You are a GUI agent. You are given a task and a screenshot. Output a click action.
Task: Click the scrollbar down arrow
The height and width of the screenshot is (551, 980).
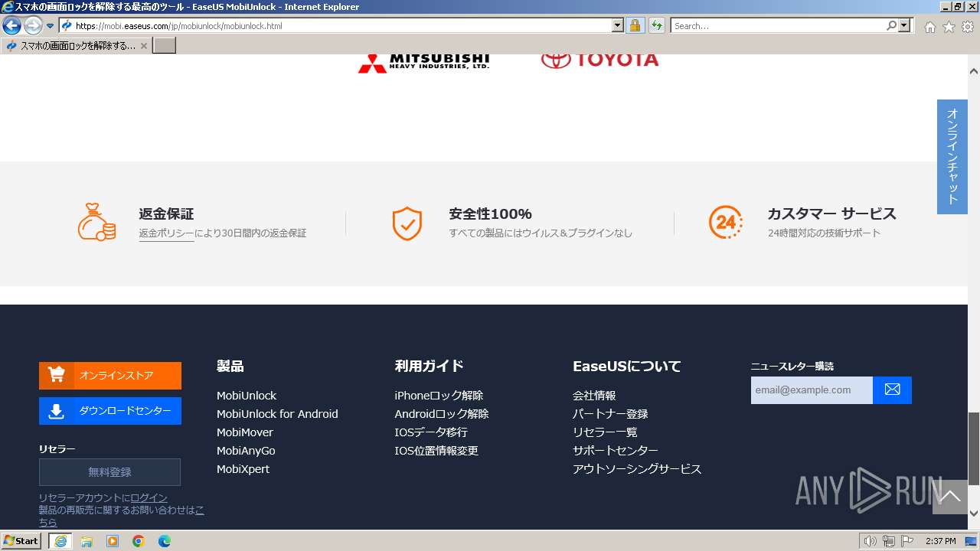[974, 514]
